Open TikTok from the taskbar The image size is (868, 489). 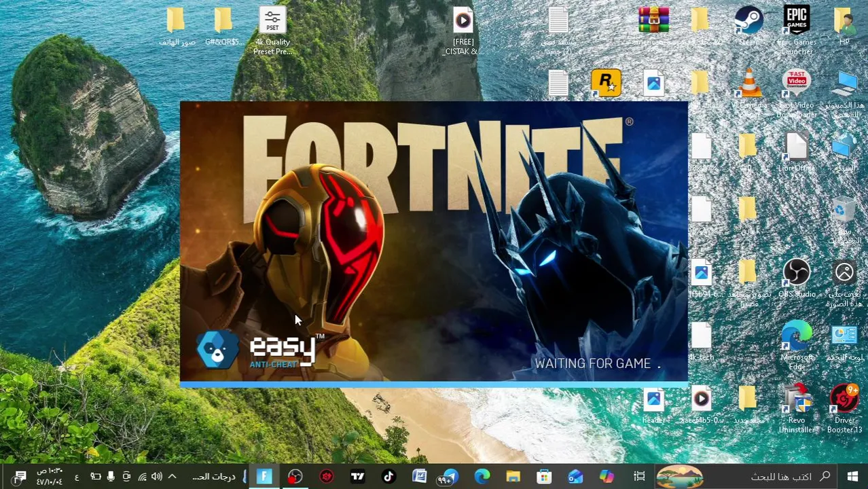click(388, 477)
